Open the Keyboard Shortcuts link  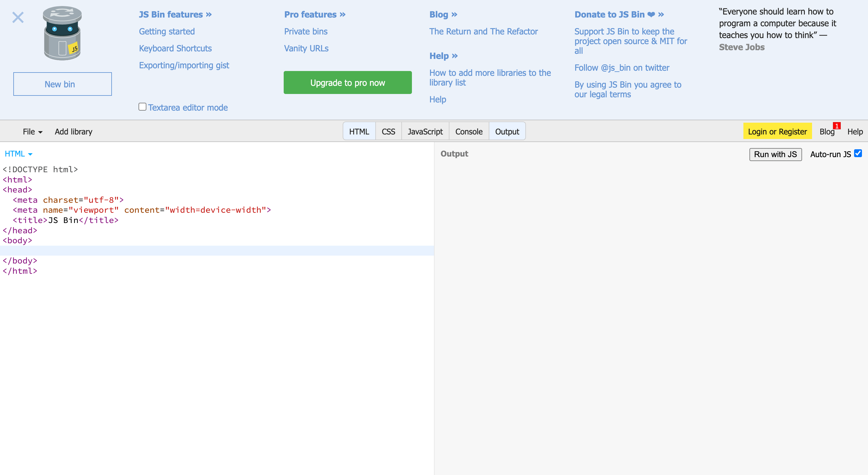point(175,48)
